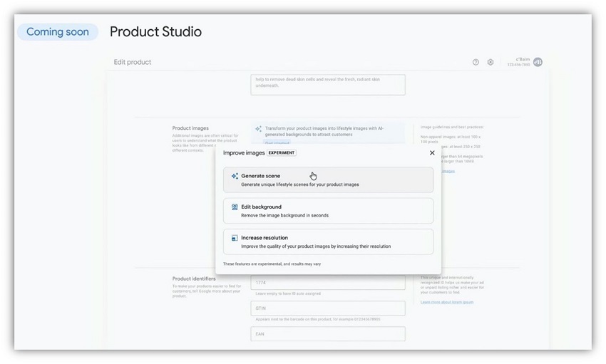Click 'Leave empty to have ID auto assigned' hint
The height and width of the screenshot is (364, 606).
pos(288,293)
